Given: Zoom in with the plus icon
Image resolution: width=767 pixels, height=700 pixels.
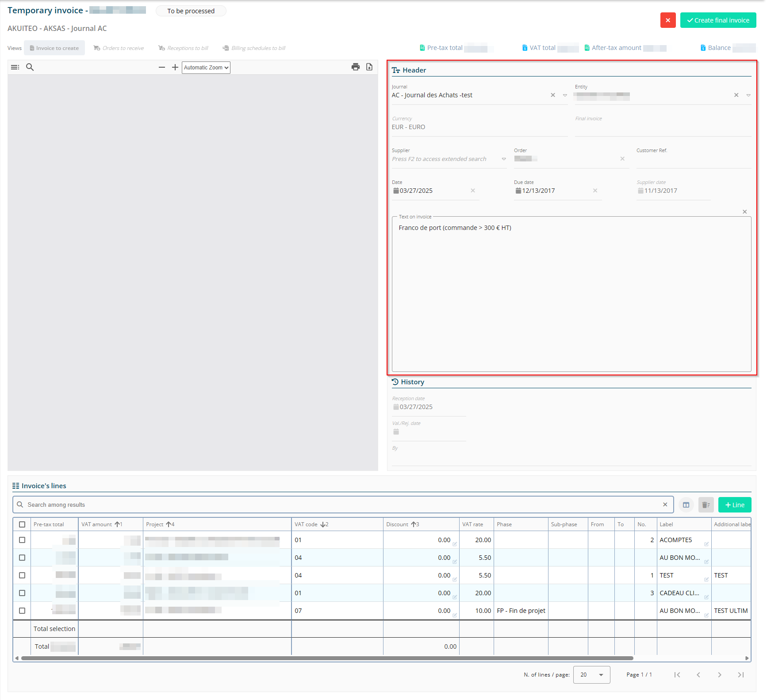Looking at the screenshot, I should point(175,67).
